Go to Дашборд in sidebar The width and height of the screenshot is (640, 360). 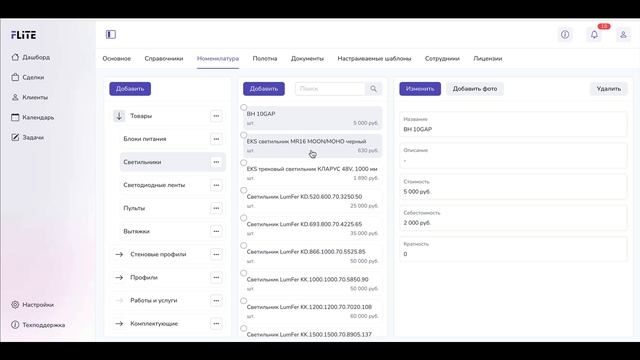(x=31, y=57)
